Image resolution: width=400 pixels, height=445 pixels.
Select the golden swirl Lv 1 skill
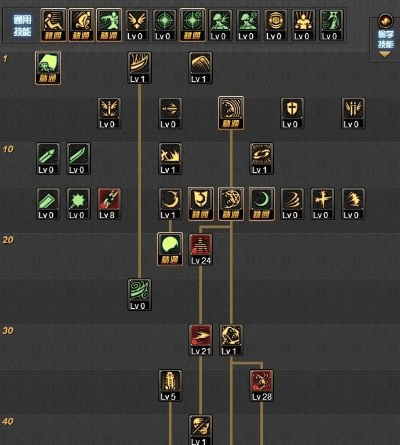pos(262,159)
